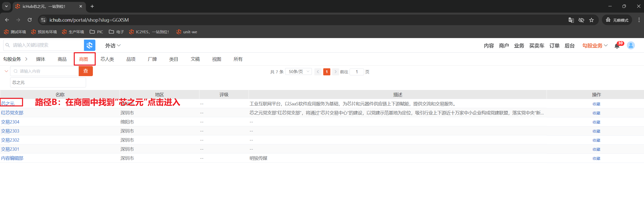Switch to the 厂牌 tab
This screenshot has width=644, height=217.
[x=152, y=59]
